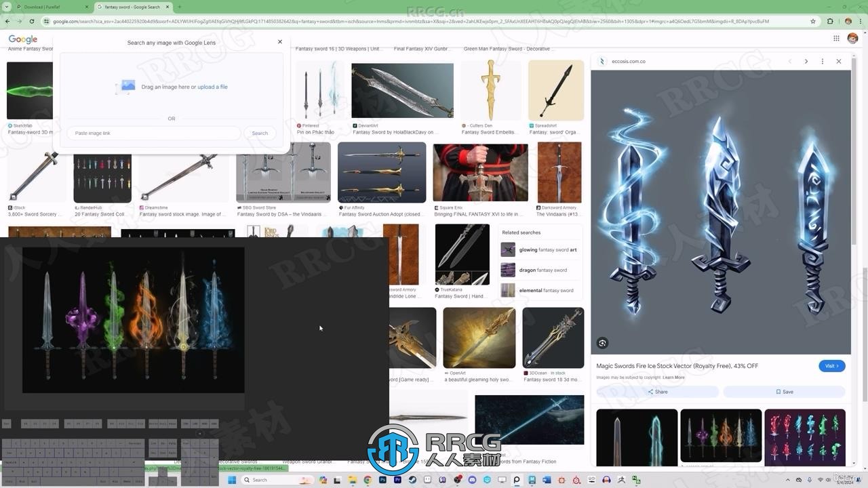Click the Google logo
This screenshot has width=868, height=488.
(x=22, y=39)
